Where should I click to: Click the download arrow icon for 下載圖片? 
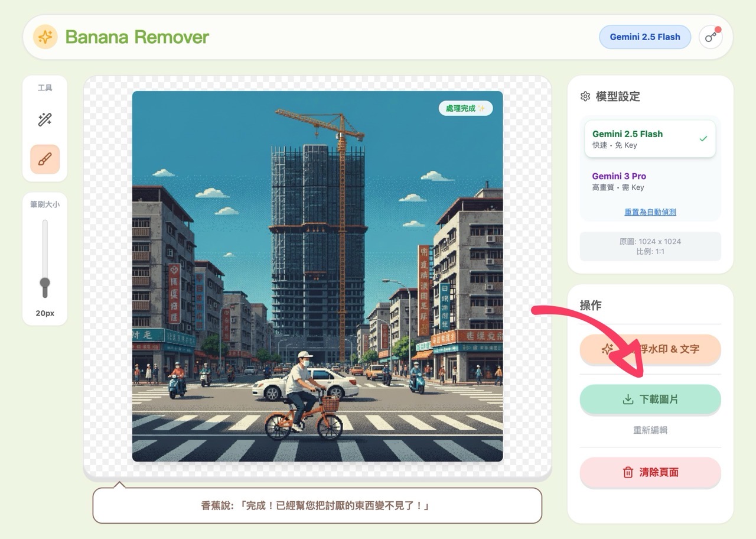coord(628,400)
